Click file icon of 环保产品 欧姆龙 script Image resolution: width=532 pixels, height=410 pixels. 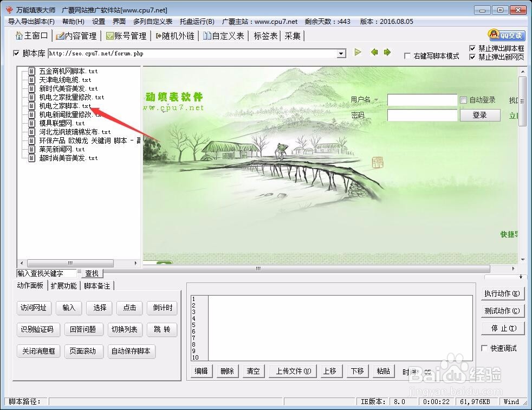tap(31, 140)
